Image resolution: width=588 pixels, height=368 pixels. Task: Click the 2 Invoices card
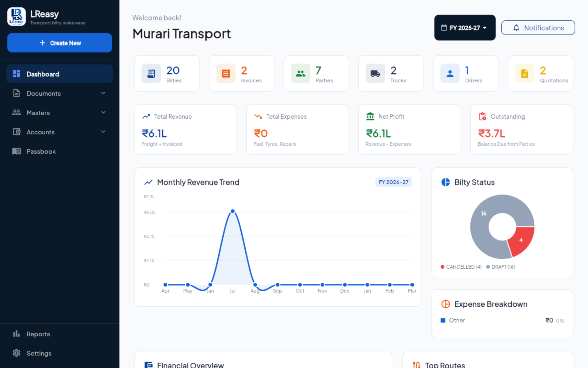point(242,73)
